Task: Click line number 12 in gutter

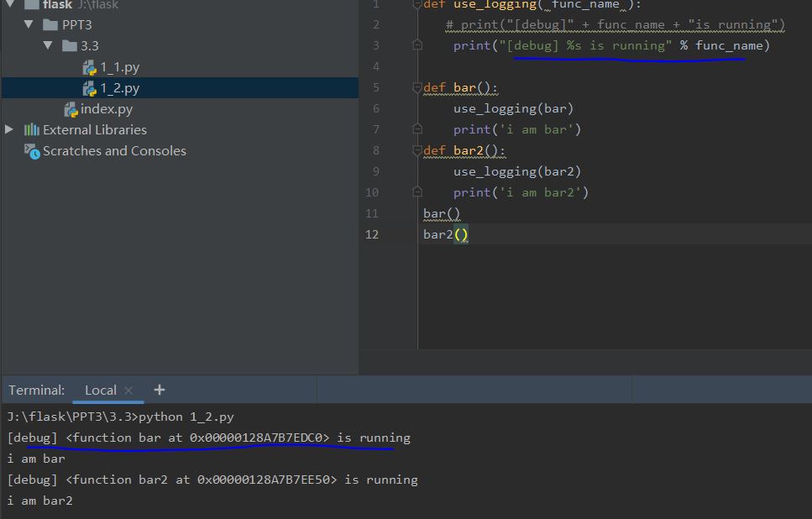Action: 372,234
